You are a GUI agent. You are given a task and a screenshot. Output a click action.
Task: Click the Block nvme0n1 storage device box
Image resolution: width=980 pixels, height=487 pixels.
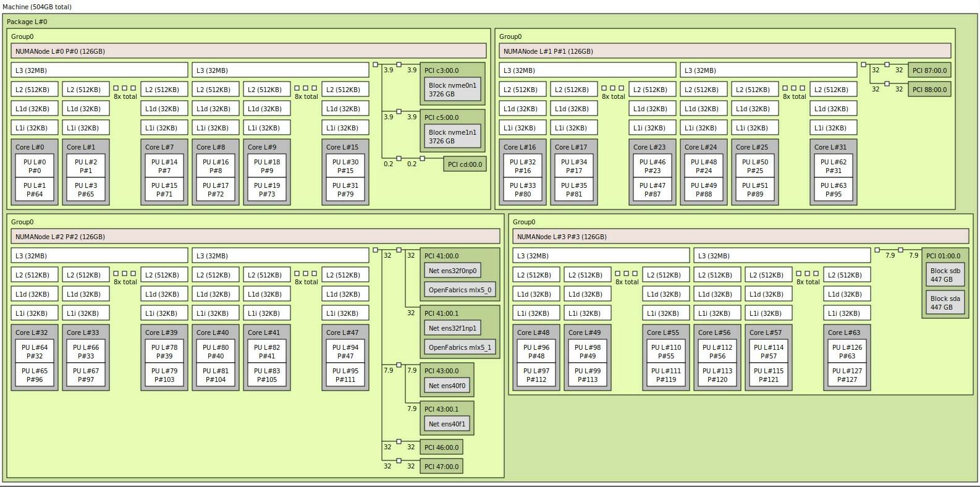pos(452,90)
